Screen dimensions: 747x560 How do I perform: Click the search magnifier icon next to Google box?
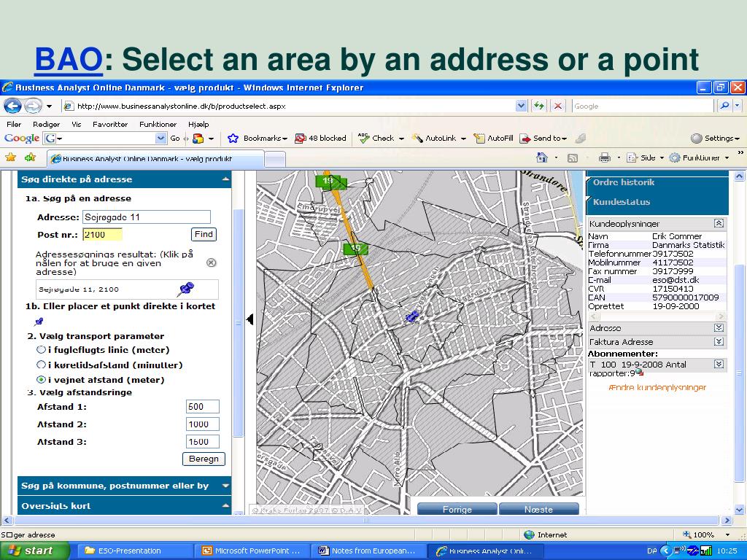click(x=724, y=106)
